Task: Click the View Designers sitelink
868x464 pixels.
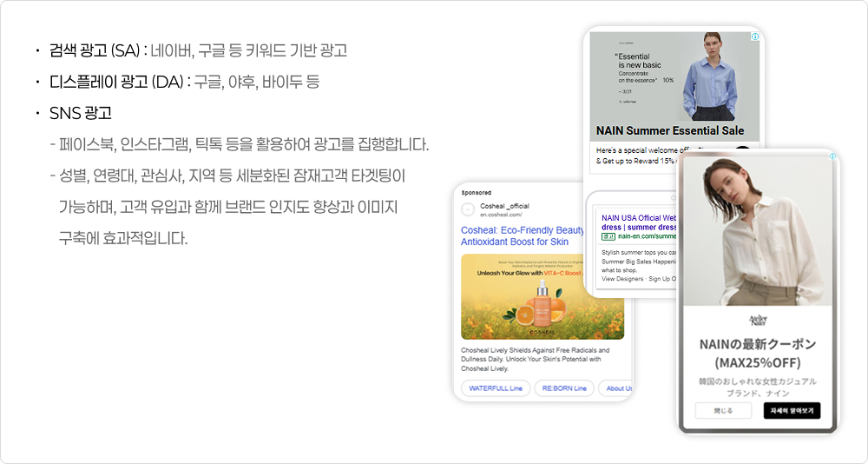Action: [623, 279]
